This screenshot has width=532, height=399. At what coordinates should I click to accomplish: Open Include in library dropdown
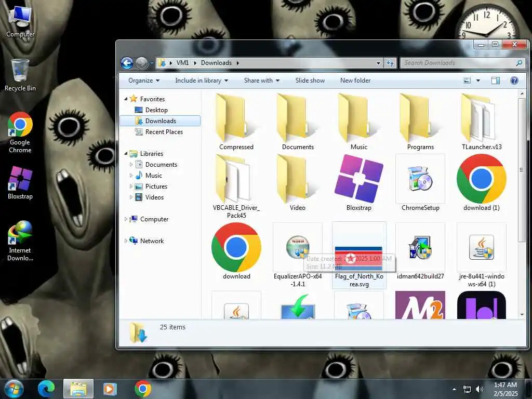202,81
